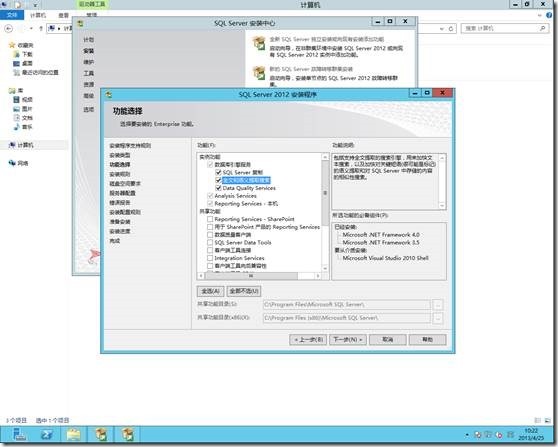Viewport: 558px width, 447px height.
Task: Open the taskbar clock showing 10:22
Action: pos(531,434)
